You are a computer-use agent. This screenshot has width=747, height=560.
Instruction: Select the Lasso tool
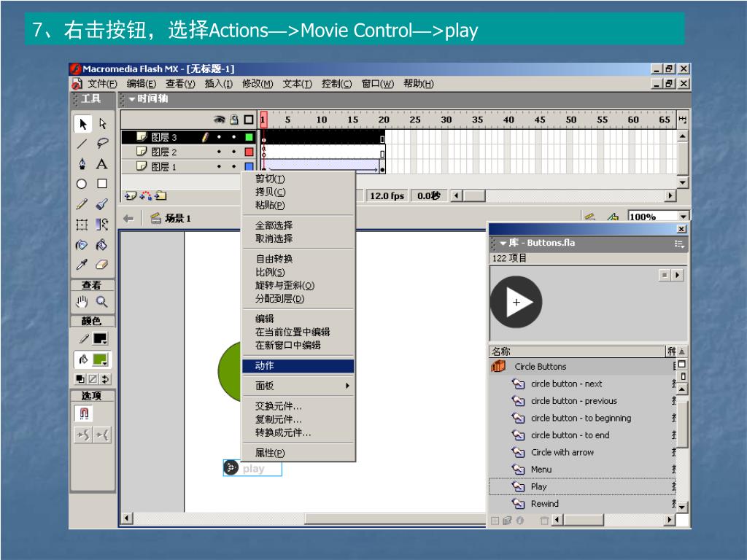coord(102,144)
